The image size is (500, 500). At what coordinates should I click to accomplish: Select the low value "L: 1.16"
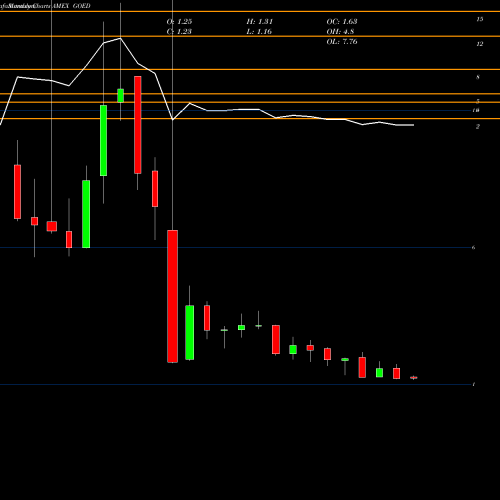point(259,32)
